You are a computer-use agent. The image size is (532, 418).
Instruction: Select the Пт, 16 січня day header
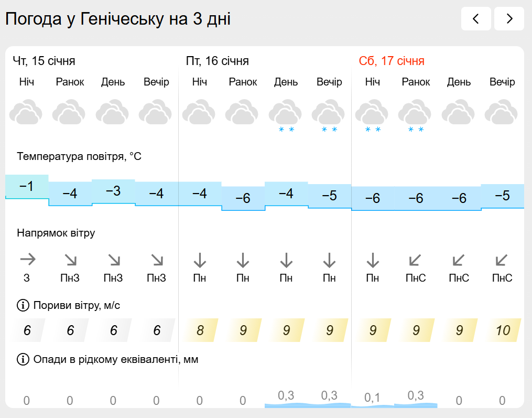point(217,61)
